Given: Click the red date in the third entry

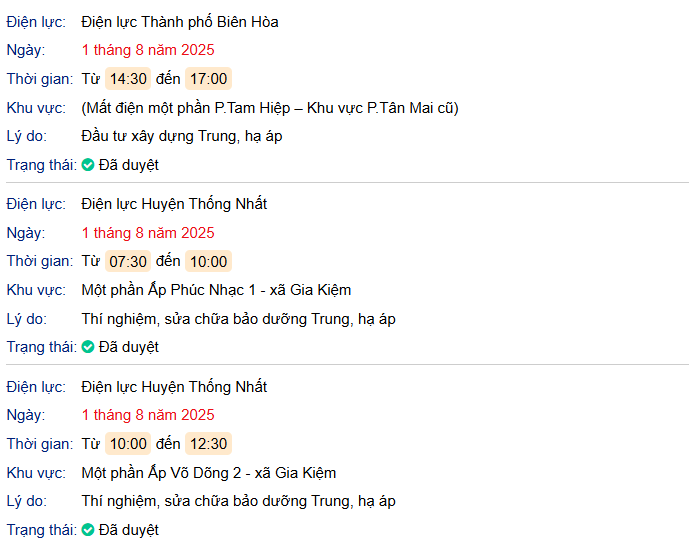Looking at the screenshot, I should pos(148,415).
